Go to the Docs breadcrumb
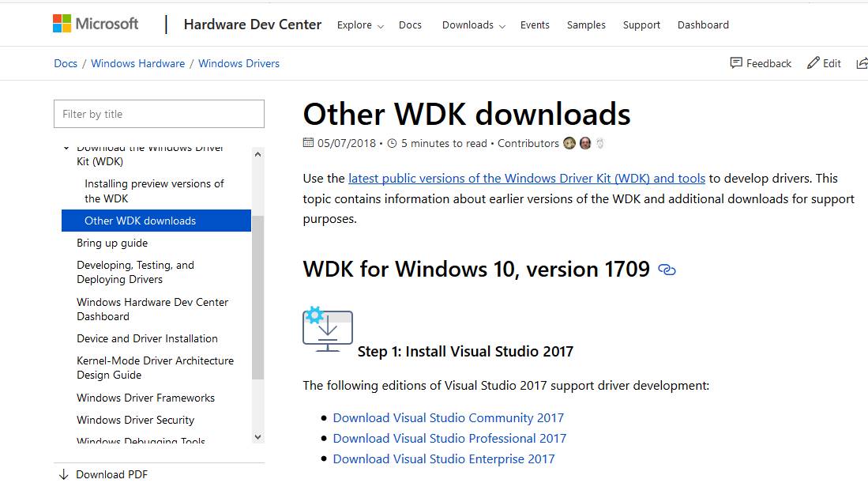The height and width of the screenshot is (483, 868). (x=66, y=63)
